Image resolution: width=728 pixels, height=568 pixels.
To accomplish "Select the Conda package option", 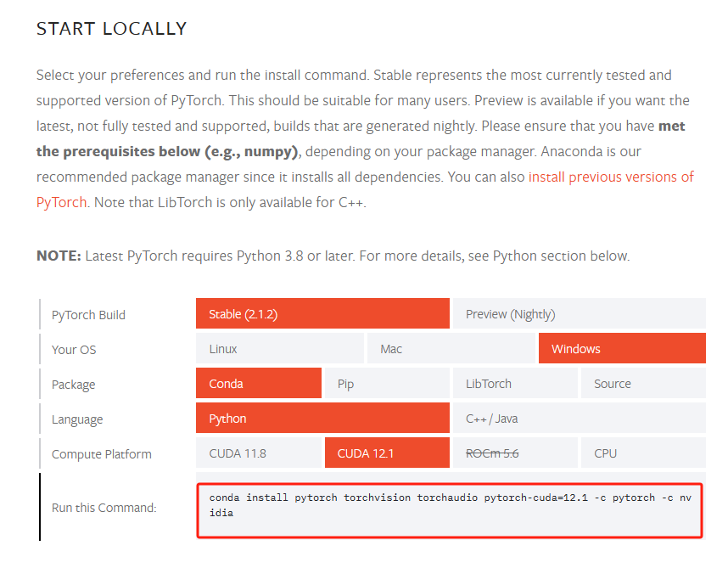I will click(259, 383).
